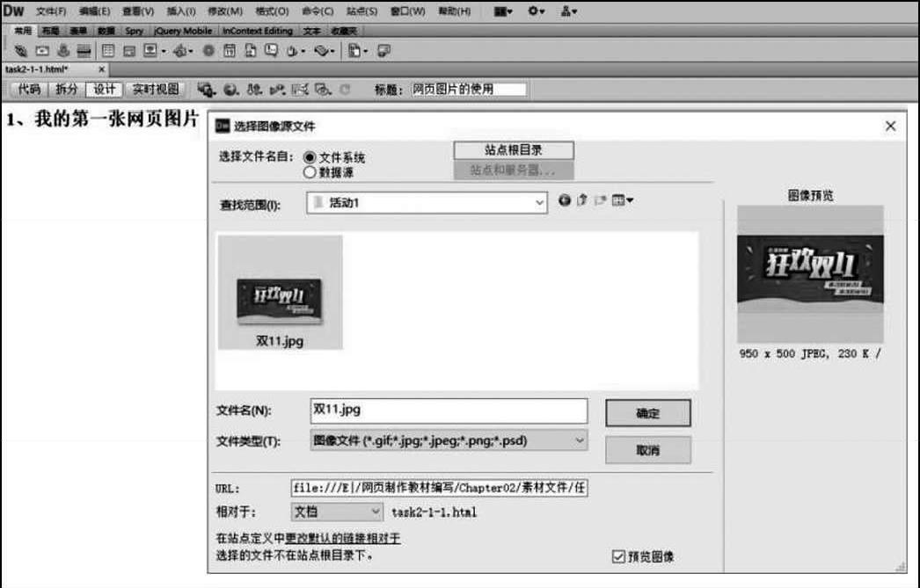Screen dimensions: 920x588
Task: Click the W3C Validation icon
Action: point(277,89)
